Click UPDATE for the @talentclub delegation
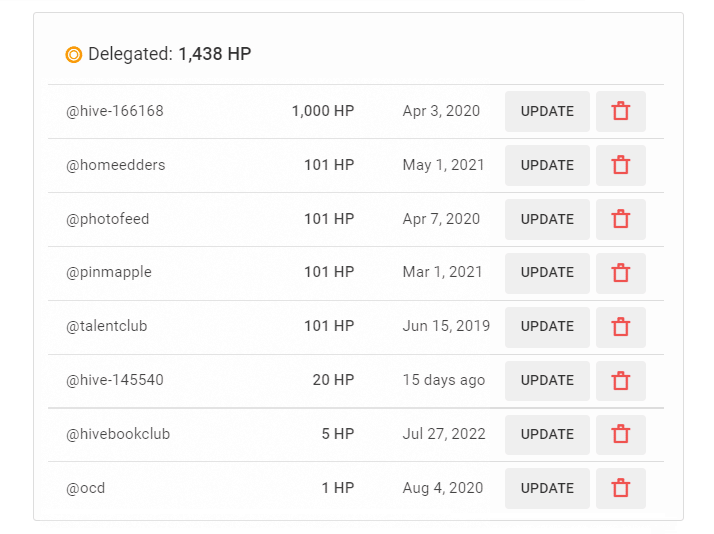 pos(547,326)
